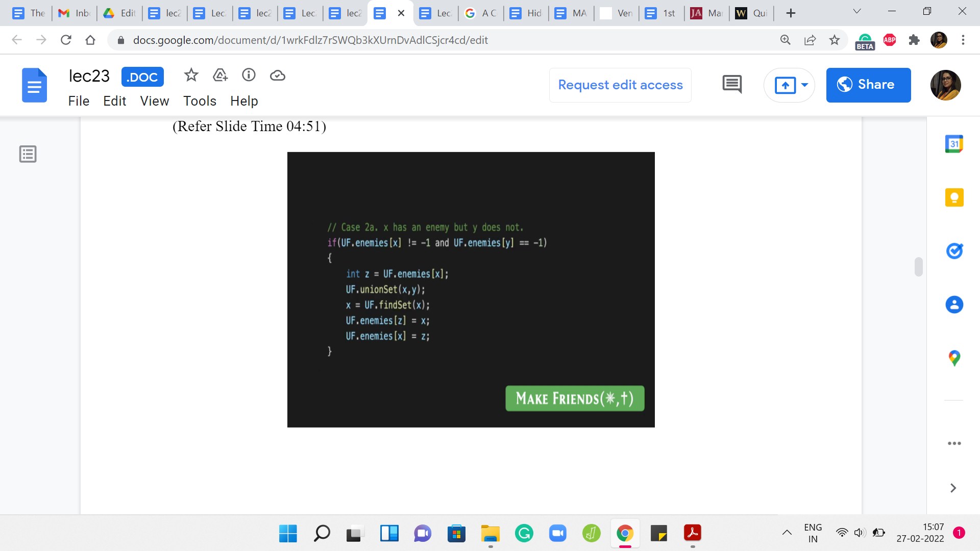980x551 pixels.
Task: Click the cloud document status icon
Action: (277, 76)
